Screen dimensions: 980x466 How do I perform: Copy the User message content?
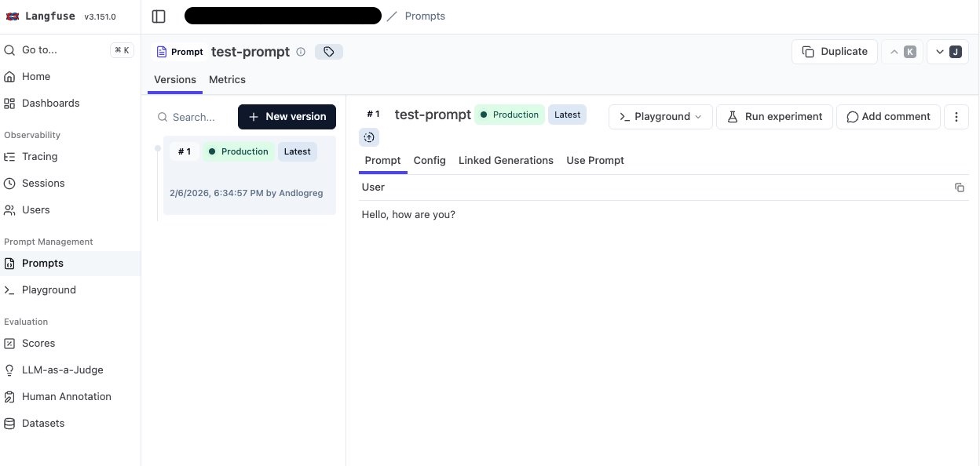959,187
